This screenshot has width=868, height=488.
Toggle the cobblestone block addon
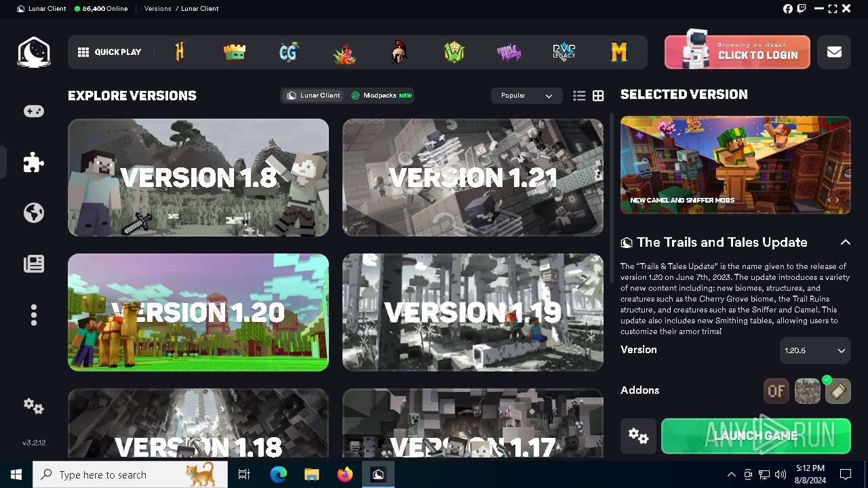point(807,391)
